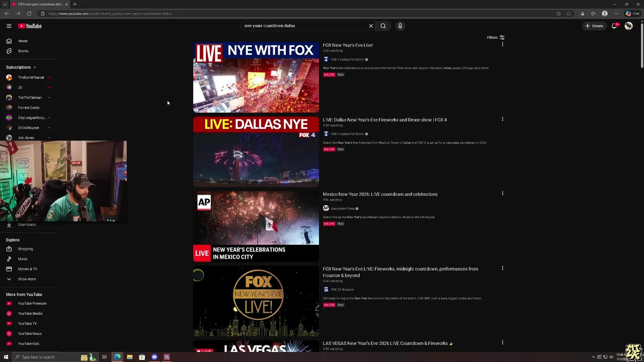This screenshot has height=362, width=644.
Task: Open more options for Mexico New Year video
Action: tap(502, 194)
